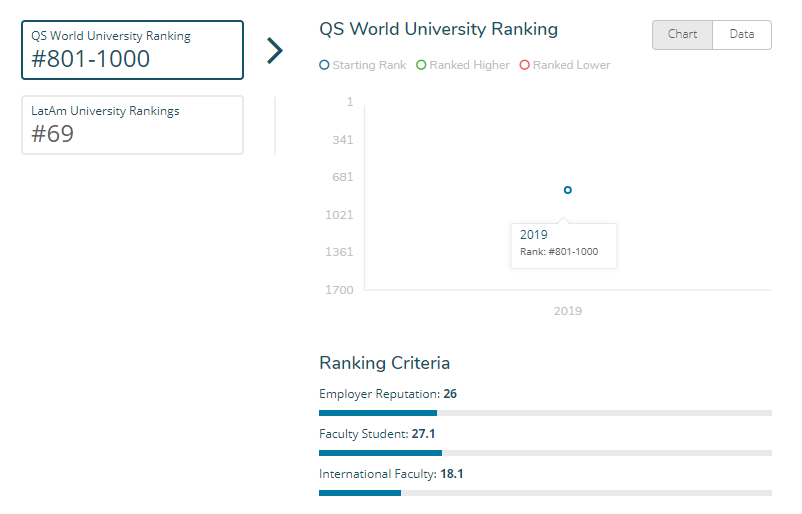Click the Ranked Lower legend circle
The image size is (802, 514).
[x=524, y=65]
